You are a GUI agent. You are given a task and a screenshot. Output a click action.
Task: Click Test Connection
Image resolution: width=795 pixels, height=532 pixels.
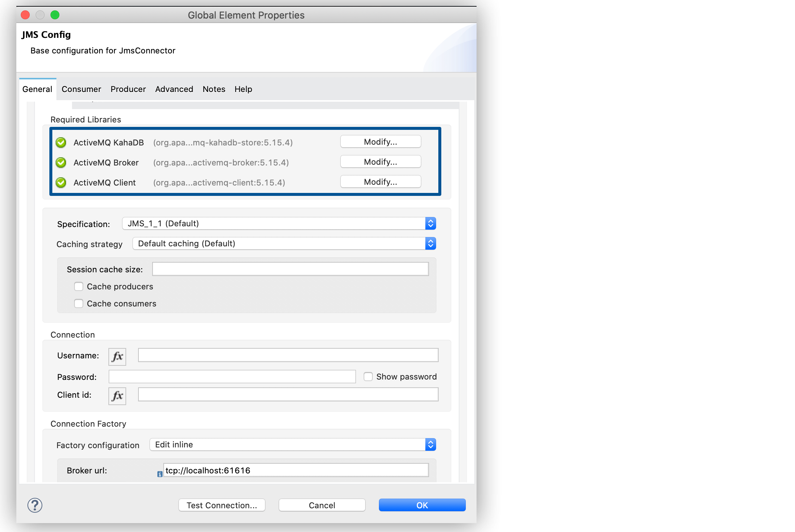coord(222,505)
